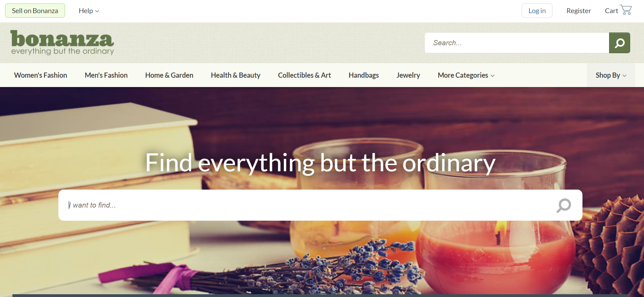Click the Sell on Bonanza button
Viewport: 644px width, 297px height.
pyautogui.click(x=35, y=11)
